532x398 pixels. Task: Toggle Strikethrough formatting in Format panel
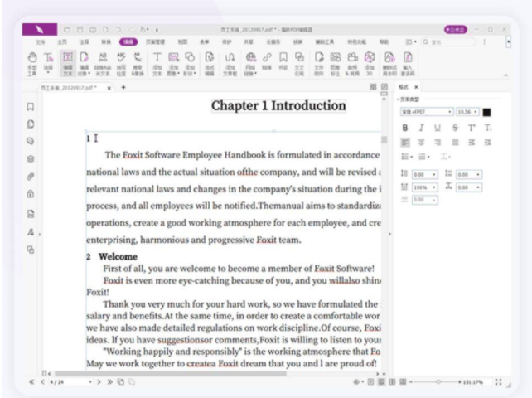455,128
